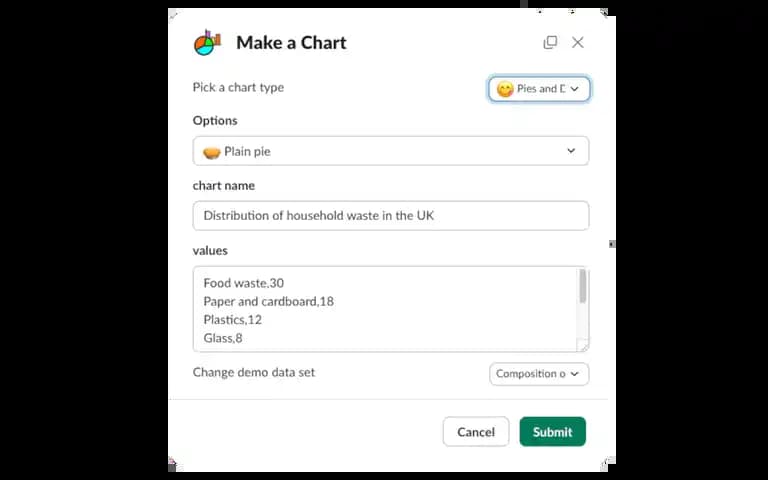Click the Make a Chart app logo
The width and height of the screenshot is (768, 480).
pyautogui.click(x=207, y=43)
